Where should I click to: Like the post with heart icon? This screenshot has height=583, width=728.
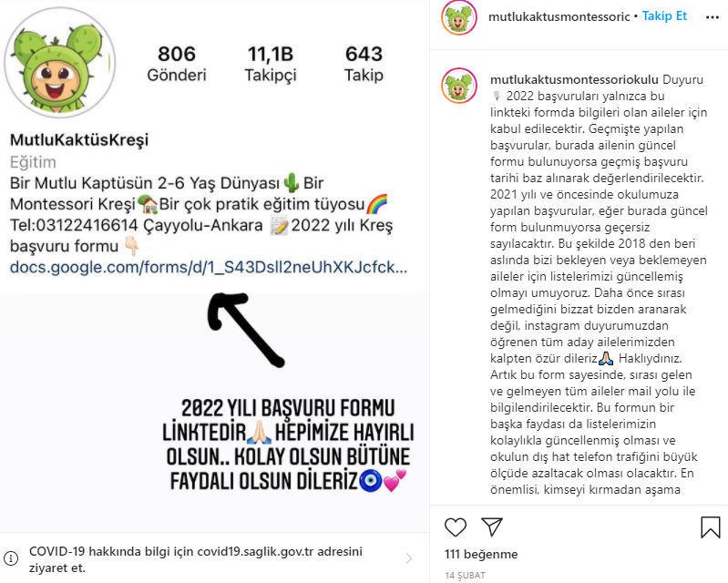[455, 527]
